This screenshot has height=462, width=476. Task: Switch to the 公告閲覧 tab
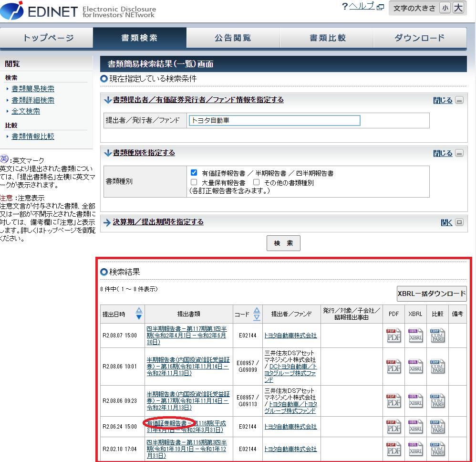click(233, 38)
